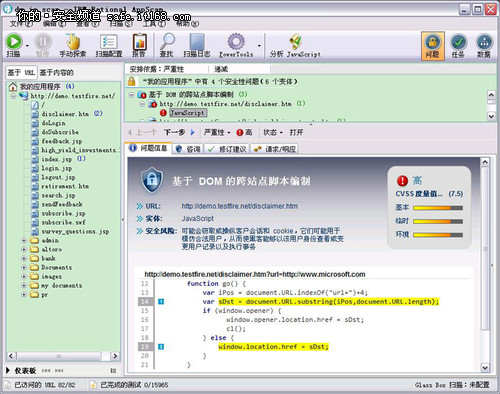Switch to the Request/Response tab

[275, 149]
